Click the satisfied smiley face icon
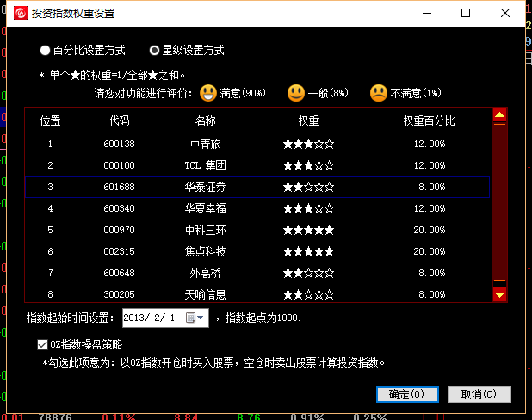This screenshot has height=420, width=532. (208, 92)
